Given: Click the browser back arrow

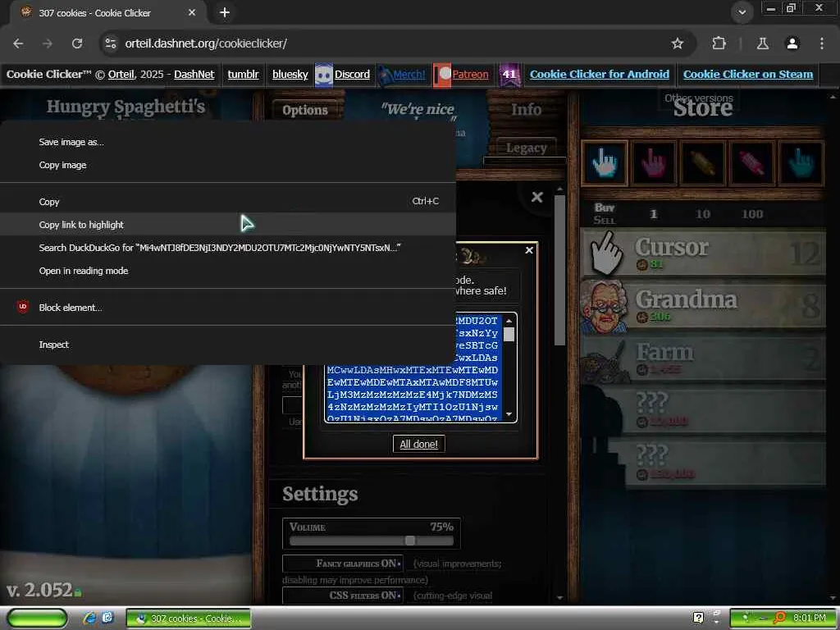Looking at the screenshot, I should click(x=18, y=43).
